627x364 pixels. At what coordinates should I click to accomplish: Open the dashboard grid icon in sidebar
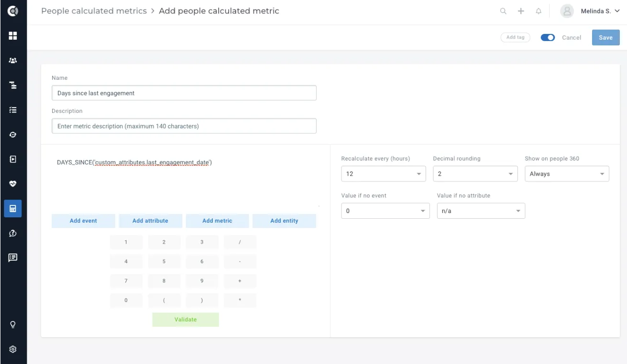(x=13, y=36)
